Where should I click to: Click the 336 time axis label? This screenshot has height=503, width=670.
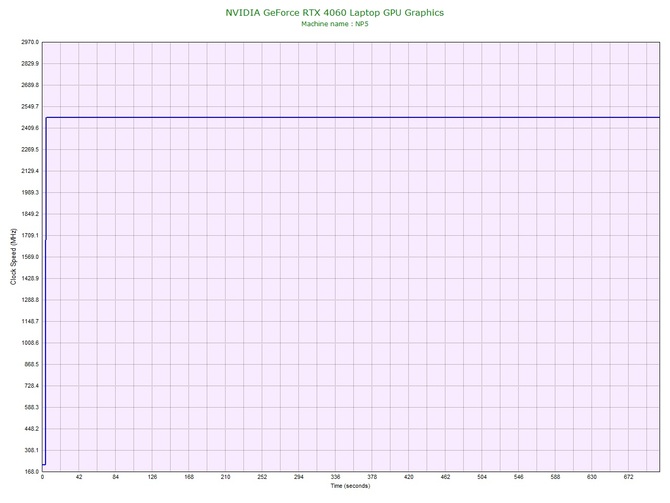tap(335, 477)
